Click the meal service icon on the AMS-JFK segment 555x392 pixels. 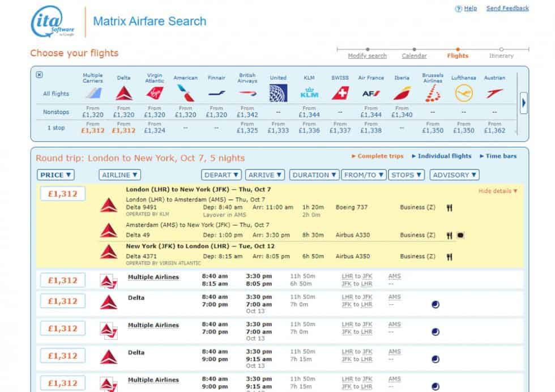click(450, 234)
